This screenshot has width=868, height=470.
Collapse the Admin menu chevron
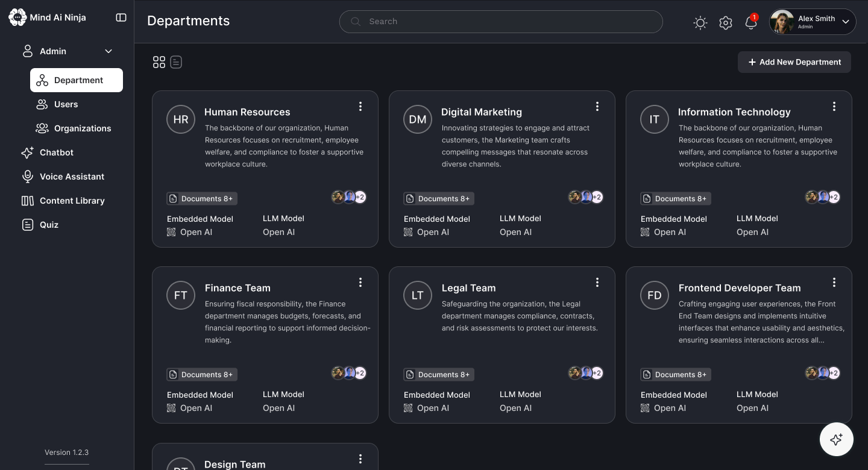pyautogui.click(x=108, y=51)
